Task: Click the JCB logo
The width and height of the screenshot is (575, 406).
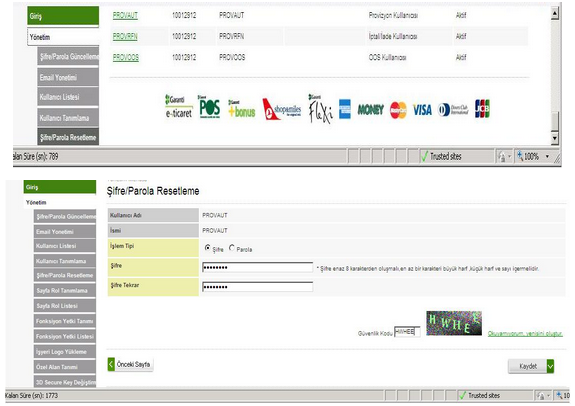Action: click(482, 109)
